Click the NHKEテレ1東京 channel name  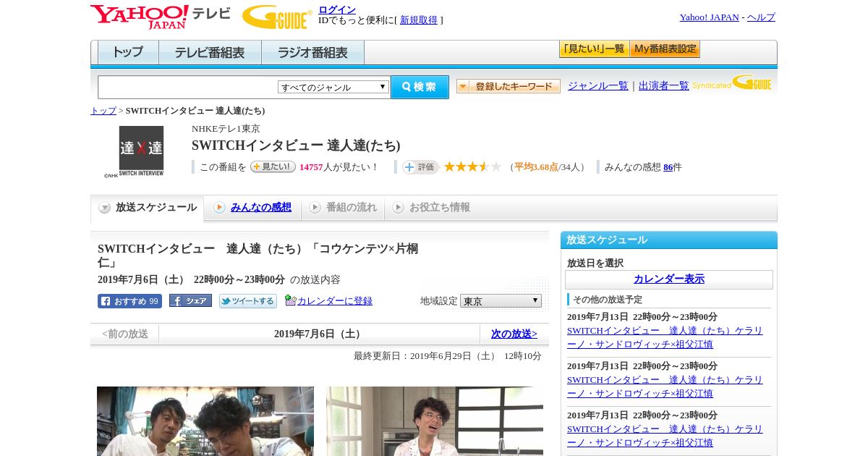tap(226, 129)
